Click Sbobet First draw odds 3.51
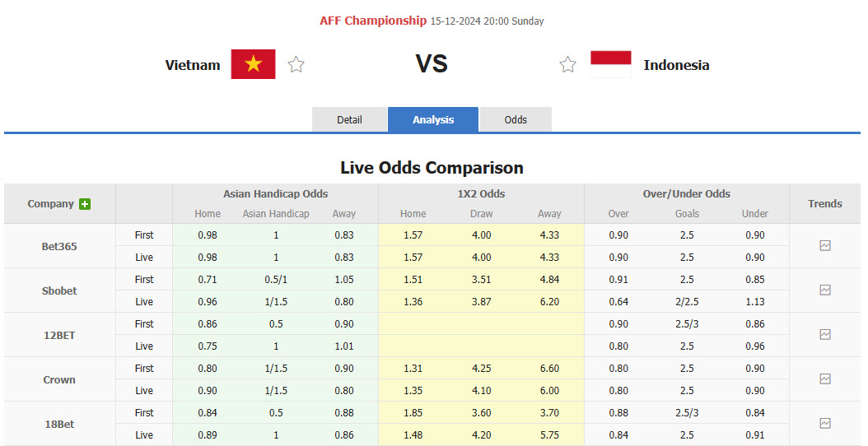Image resolution: width=868 pixels, height=446 pixels. (481, 280)
